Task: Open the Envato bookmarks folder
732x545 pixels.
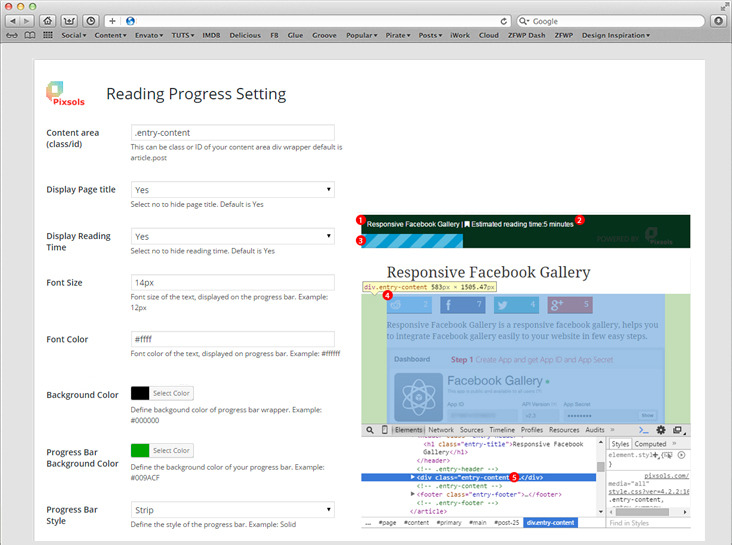Action: tap(149, 35)
